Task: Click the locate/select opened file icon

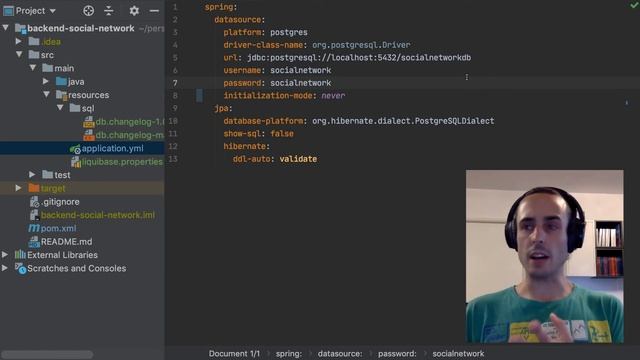Action: coord(88,11)
